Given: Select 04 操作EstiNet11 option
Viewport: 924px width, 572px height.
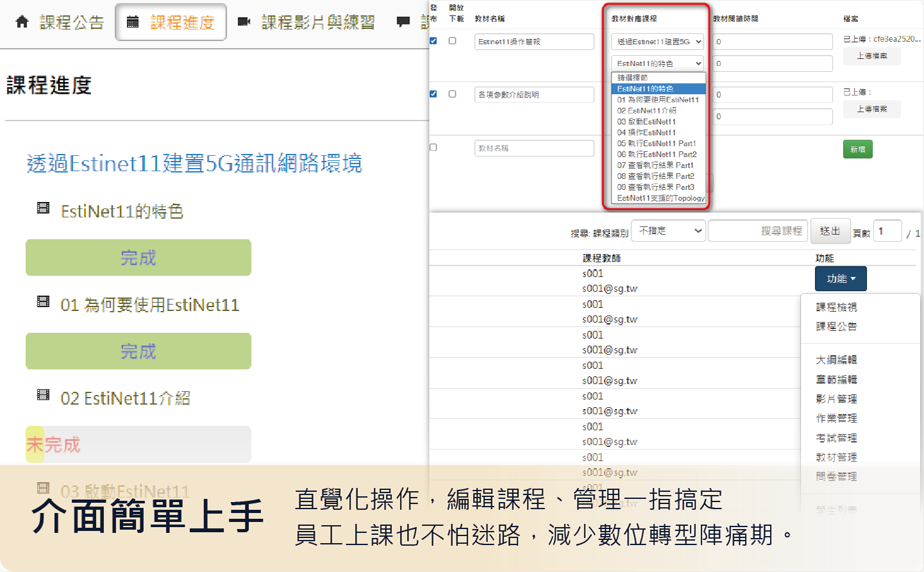Looking at the screenshot, I should coord(658,132).
